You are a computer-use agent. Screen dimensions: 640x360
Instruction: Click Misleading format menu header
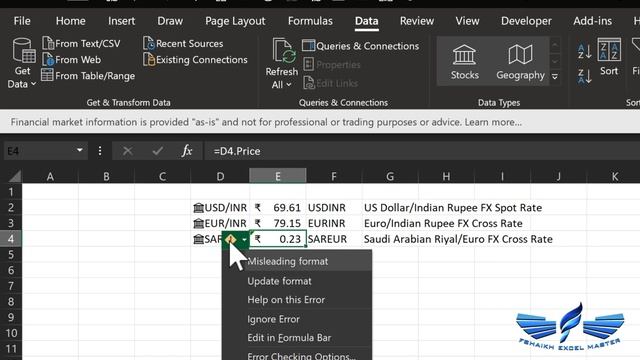coord(298,261)
